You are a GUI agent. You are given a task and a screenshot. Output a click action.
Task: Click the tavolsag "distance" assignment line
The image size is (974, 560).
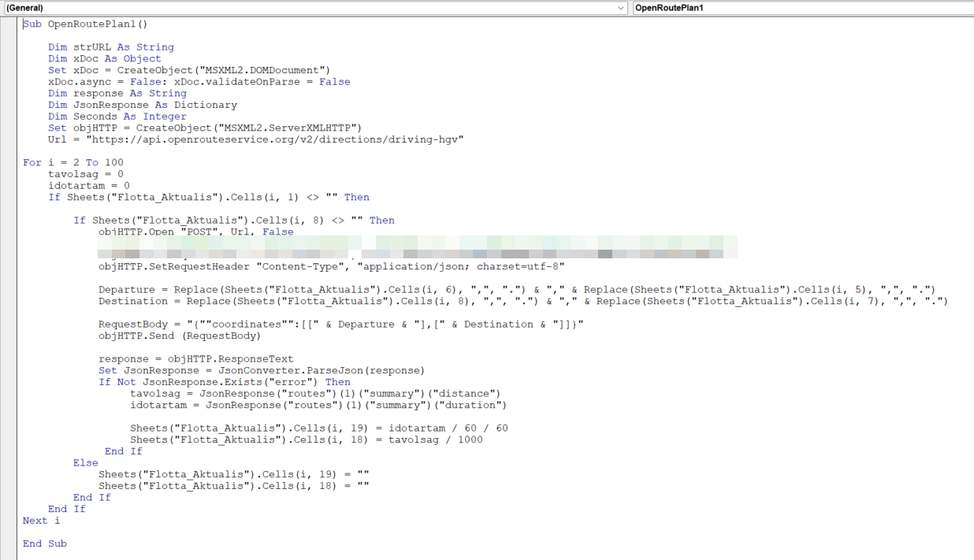[x=315, y=393]
